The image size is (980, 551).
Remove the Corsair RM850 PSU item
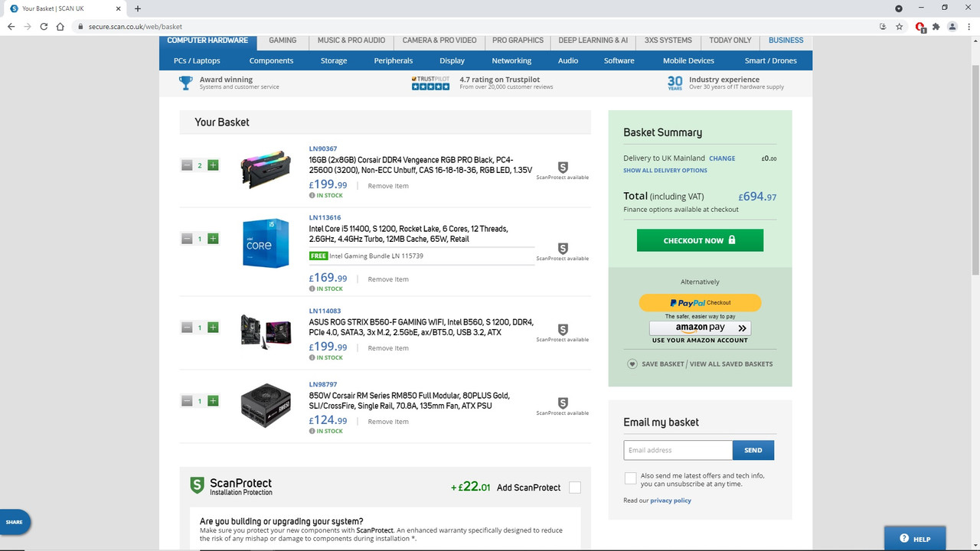coord(388,422)
